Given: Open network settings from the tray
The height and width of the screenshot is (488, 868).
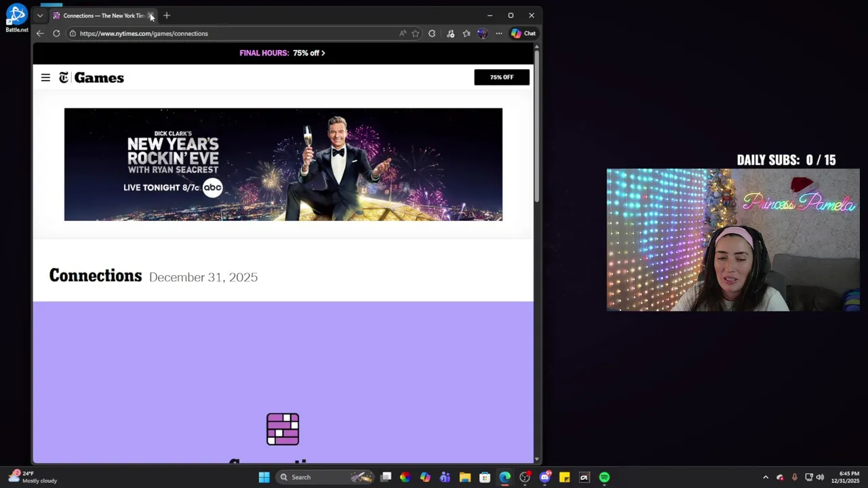Looking at the screenshot, I should click(809, 477).
